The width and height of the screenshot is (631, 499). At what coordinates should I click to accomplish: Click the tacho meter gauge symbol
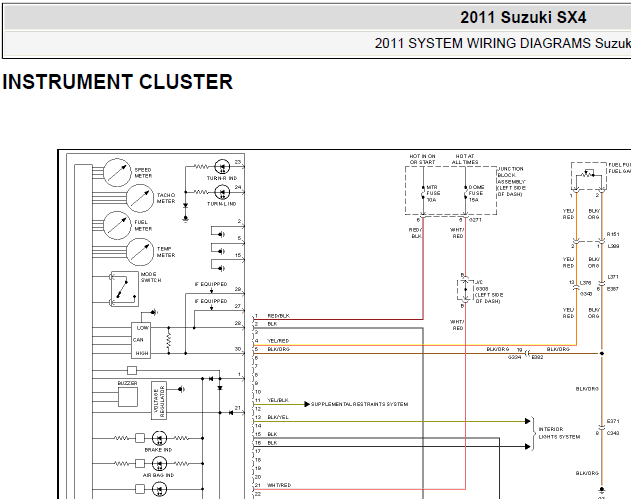pos(140,198)
